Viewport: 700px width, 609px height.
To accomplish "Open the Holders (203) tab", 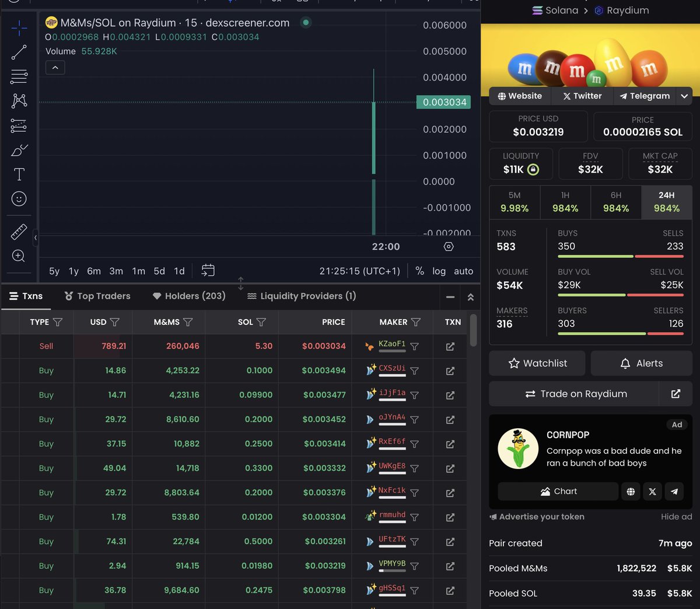I will (x=189, y=296).
